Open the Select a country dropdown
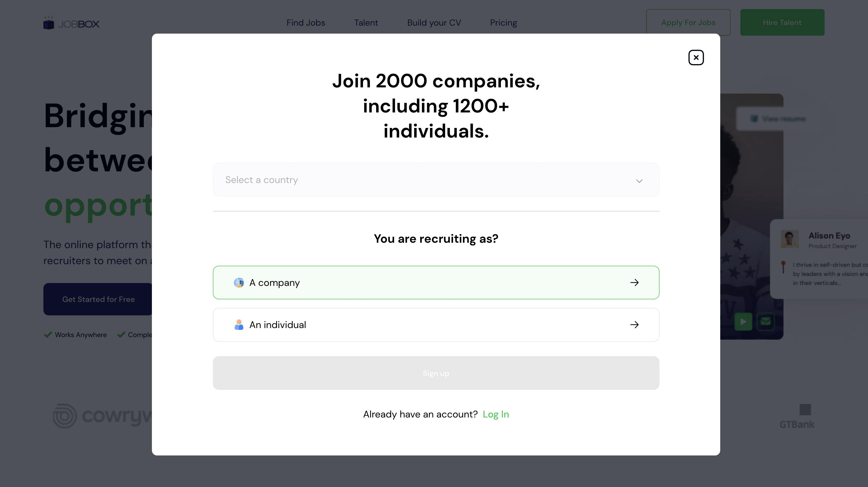The image size is (868, 487). [x=436, y=180]
